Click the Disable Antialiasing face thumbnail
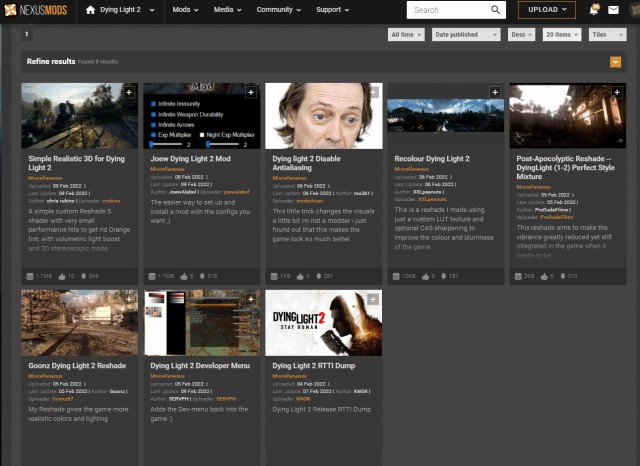 324,116
